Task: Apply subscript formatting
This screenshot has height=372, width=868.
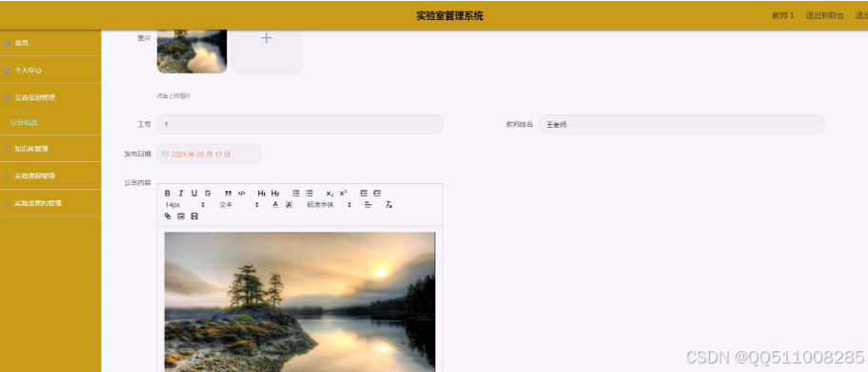Action: [x=330, y=194]
